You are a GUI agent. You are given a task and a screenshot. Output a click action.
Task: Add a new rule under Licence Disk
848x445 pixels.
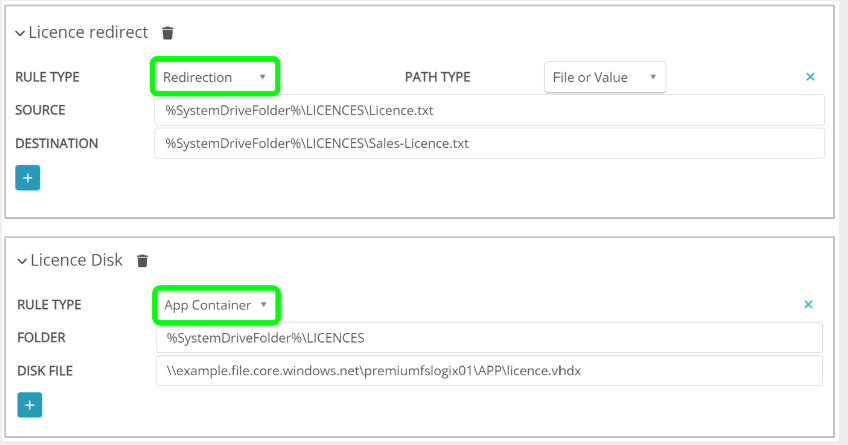29,405
